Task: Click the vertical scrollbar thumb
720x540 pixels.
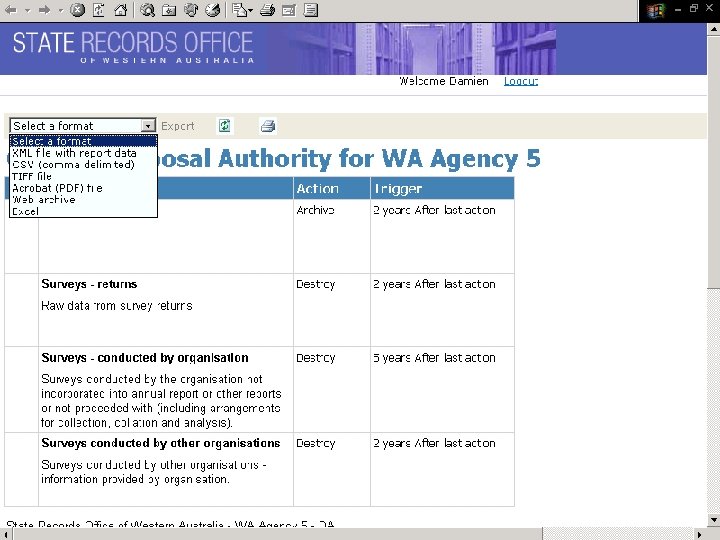Action: 714,162
